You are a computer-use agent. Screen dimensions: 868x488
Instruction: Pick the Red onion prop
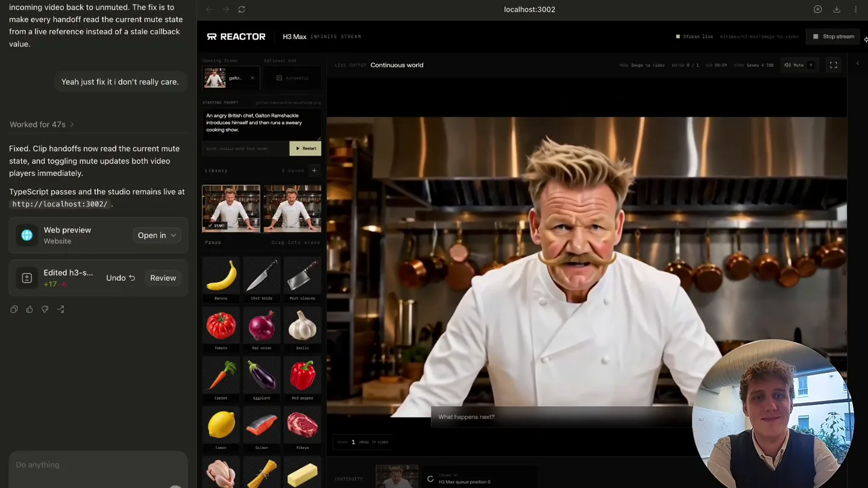[x=262, y=329]
